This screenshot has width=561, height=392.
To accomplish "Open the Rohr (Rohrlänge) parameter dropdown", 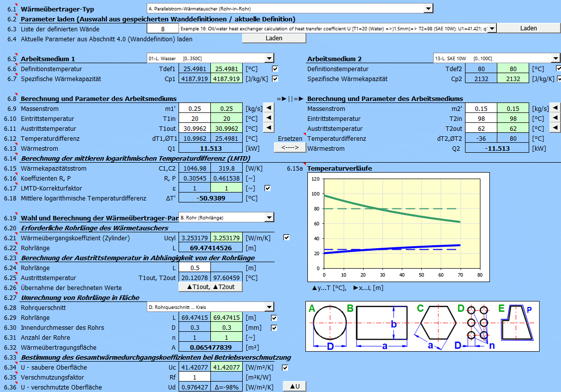I will 269,217.
